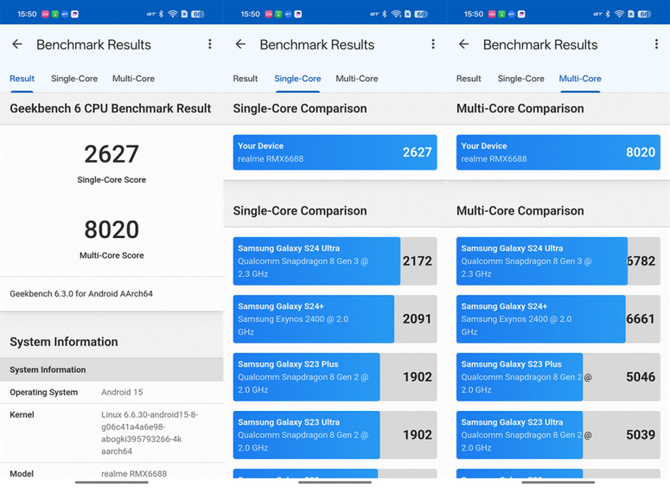Select Multi-Core tab in right screen
The width and height of the screenshot is (670, 488).
coord(580,79)
